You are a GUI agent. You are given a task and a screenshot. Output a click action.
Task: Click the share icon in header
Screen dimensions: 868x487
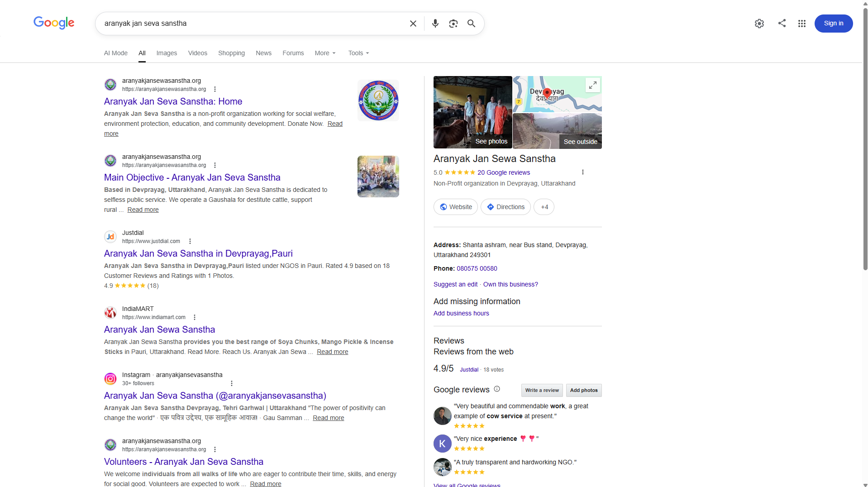tap(782, 23)
